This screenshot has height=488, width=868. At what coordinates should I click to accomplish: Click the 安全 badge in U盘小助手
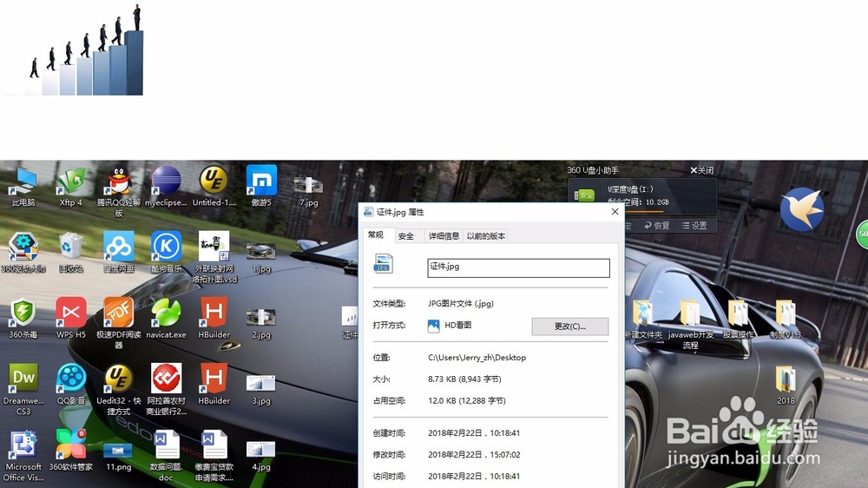tap(584, 195)
